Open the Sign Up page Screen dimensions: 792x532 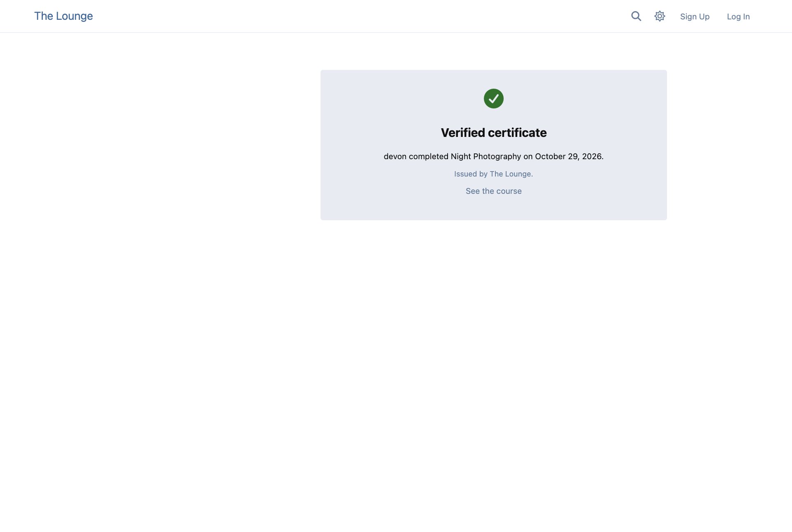(x=695, y=16)
